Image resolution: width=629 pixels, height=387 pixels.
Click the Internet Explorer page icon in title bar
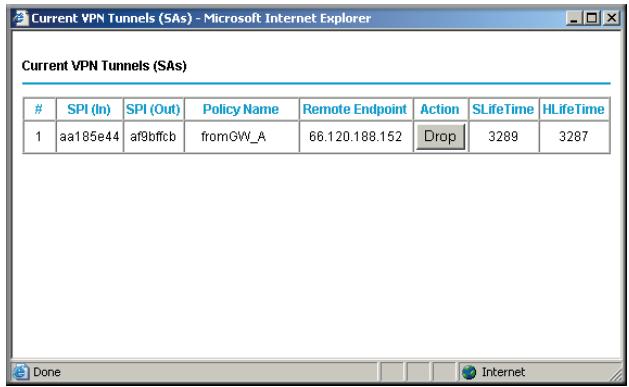20,18
